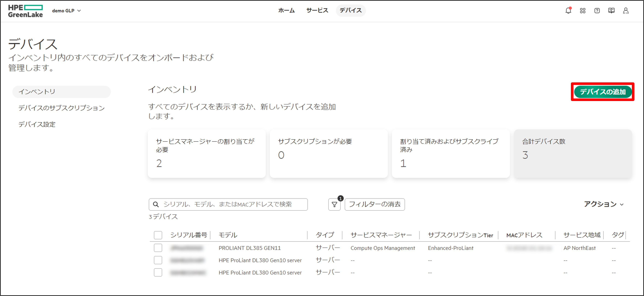Viewport: 644px width, 296px height.
Task: Click the デバイスの追加 button
Action: click(602, 92)
